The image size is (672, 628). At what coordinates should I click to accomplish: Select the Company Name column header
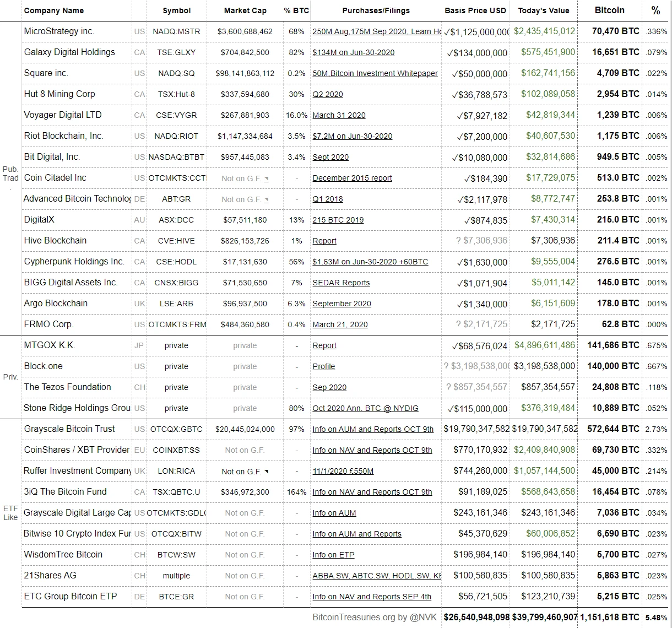(54, 10)
